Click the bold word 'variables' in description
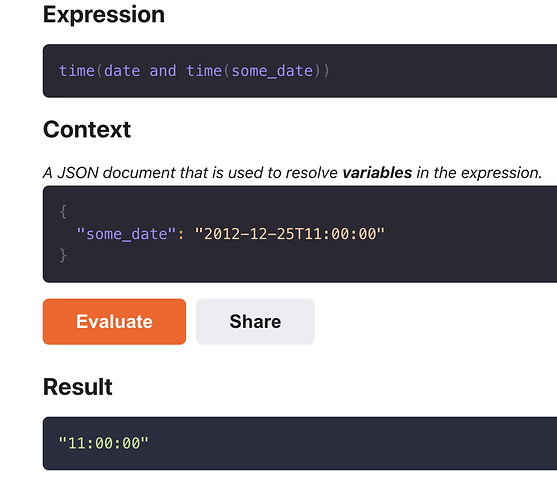Screen dimensions: 557x500 (x=377, y=173)
